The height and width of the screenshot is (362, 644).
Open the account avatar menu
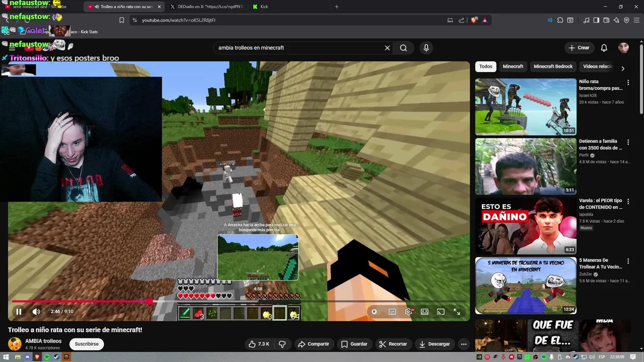623,48
